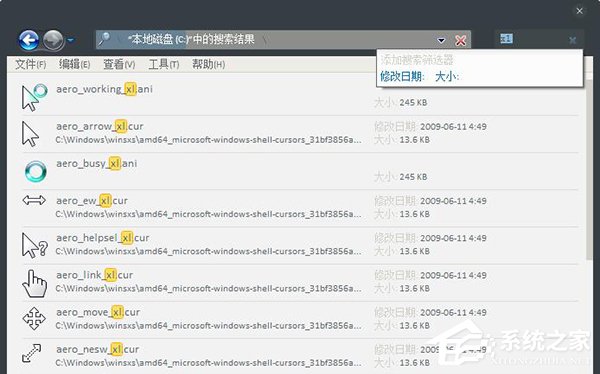Click file name aero_link_xl.cur

click(x=95, y=275)
